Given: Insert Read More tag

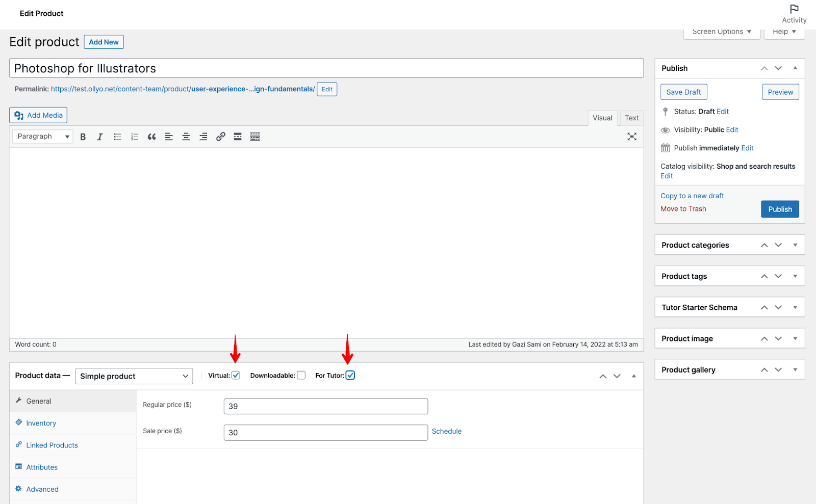Looking at the screenshot, I should tap(238, 137).
